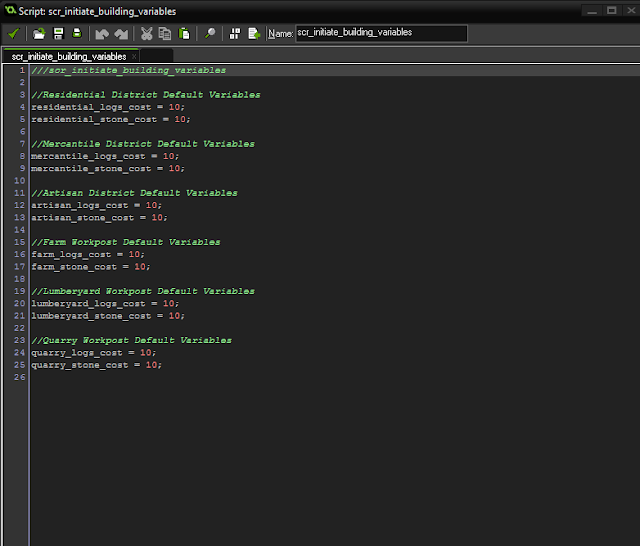Click the //Lumberyard Workpost Default Variables comment

click(x=143, y=291)
